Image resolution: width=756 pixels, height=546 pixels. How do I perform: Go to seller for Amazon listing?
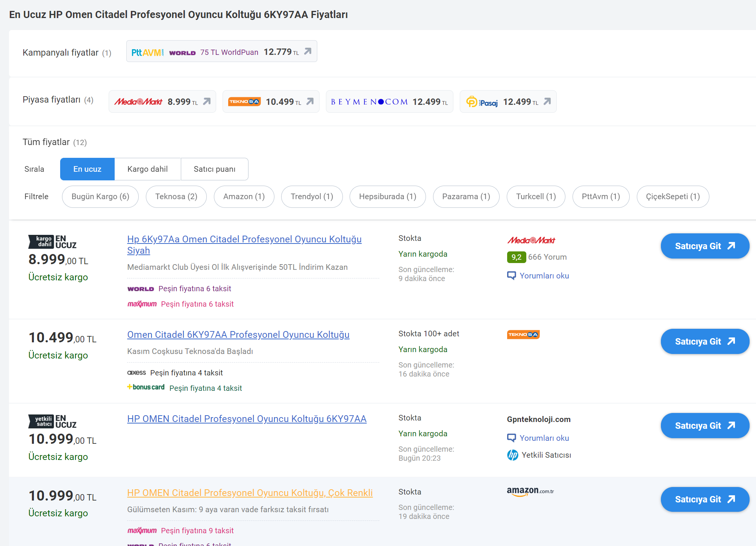coord(705,499)
